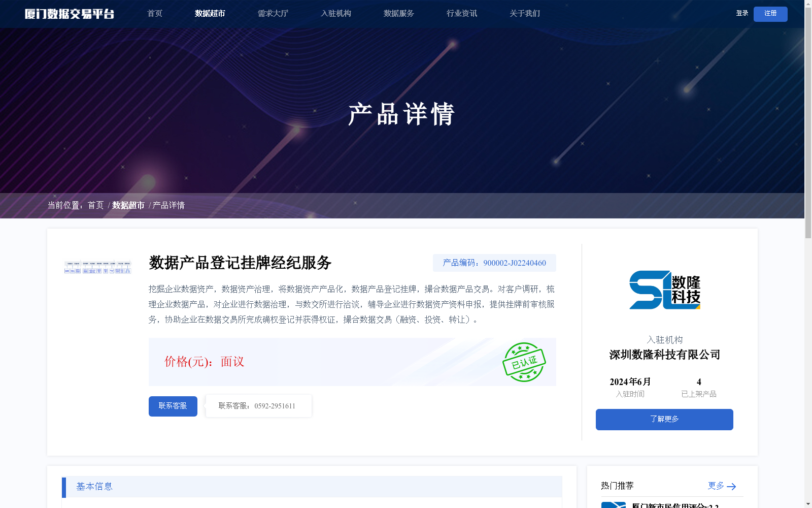This screenshot has height=508, width=812.
Task: Open 行业资讯 navigation item
Action: pos(462,14)
